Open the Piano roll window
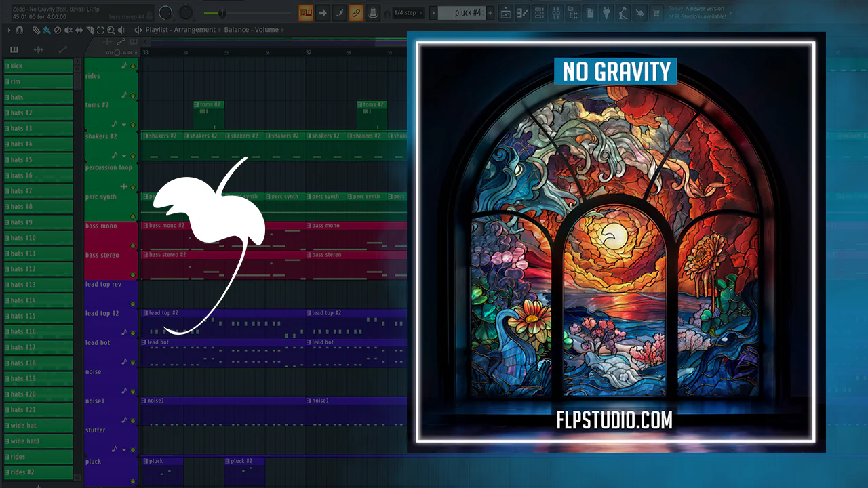This screenshot has height=488, width=868. (x=523, y=13)
